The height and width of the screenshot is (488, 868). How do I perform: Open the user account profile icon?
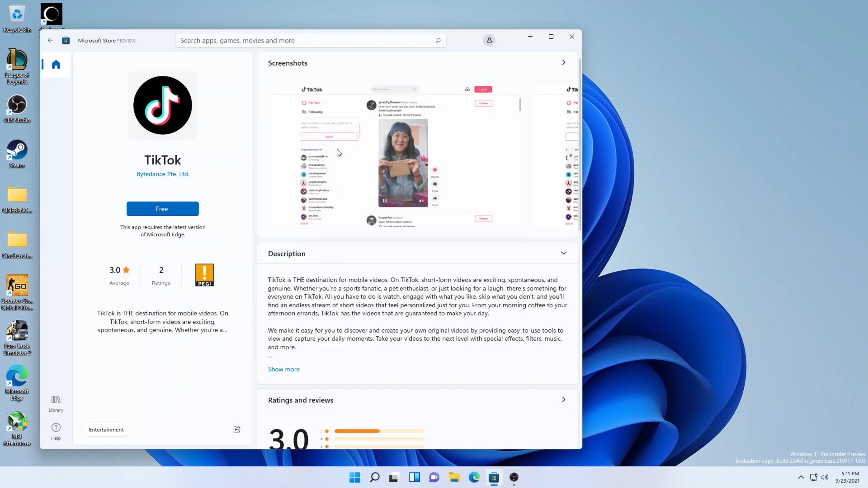coord(489,40)
